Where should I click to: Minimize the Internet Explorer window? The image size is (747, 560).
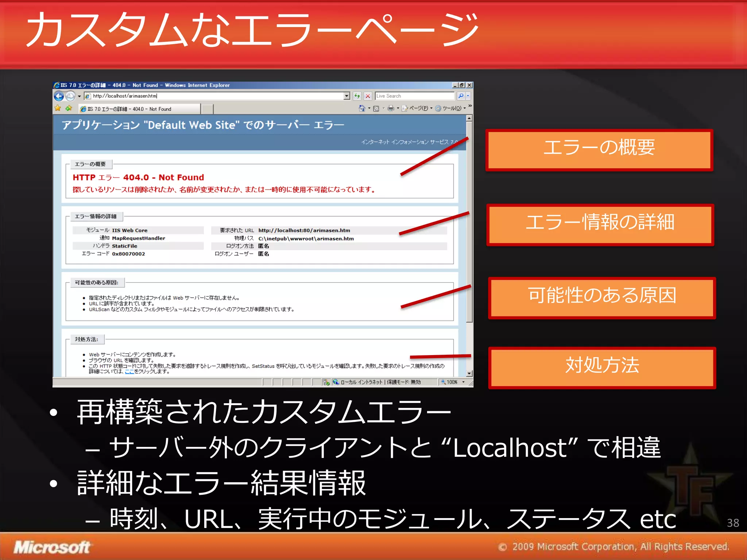coord(455,85)
